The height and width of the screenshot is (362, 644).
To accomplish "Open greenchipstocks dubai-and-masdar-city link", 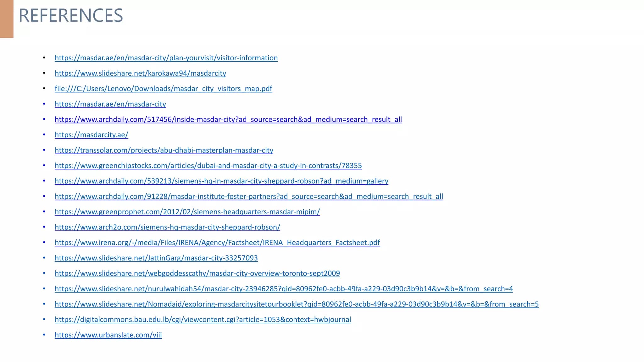I will tap(208, 166).
